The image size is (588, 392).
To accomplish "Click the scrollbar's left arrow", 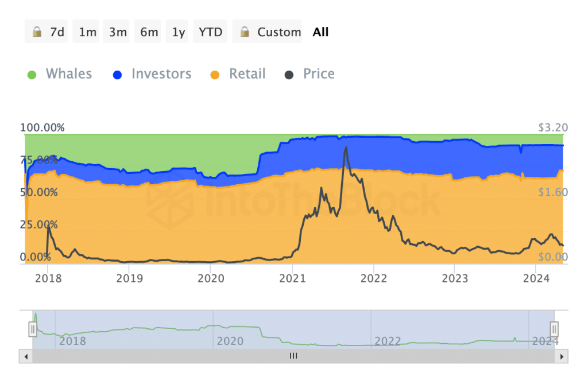I will pos(26,356).
